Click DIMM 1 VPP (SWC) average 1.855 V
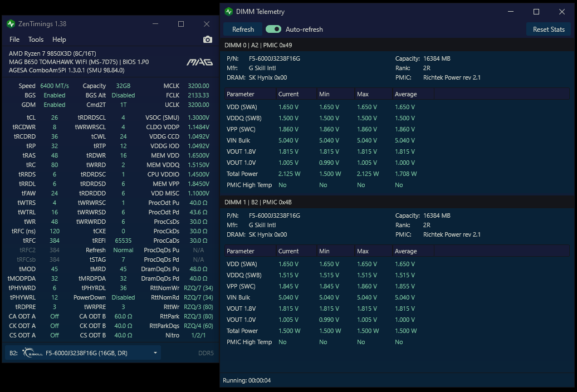This screenshot has width=577, height=392. [x=405, y=286]
